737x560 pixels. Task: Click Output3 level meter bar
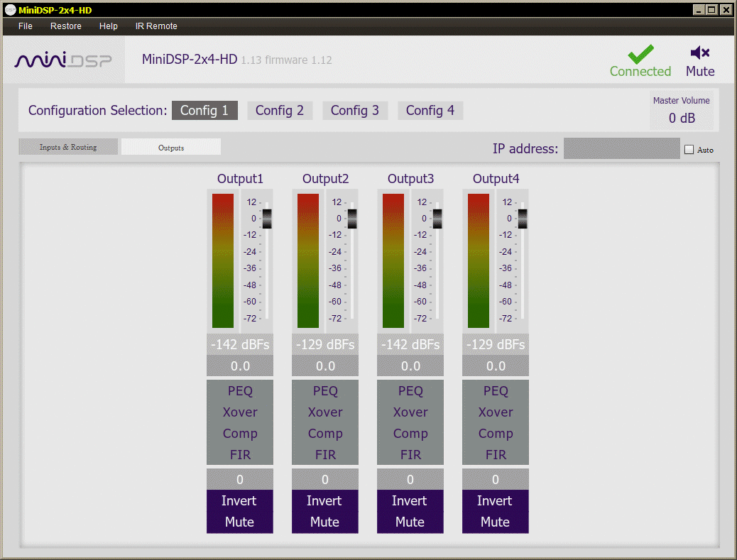[393, 260]
